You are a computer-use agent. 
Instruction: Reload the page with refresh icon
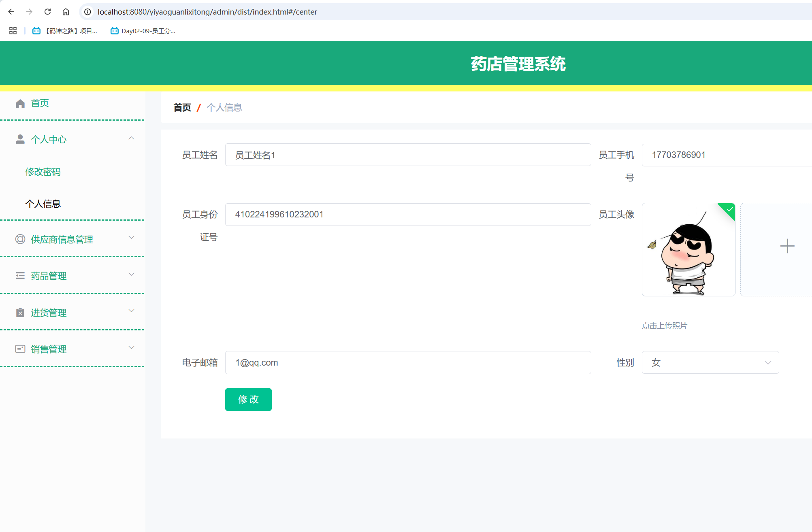[x=47, y=12]
